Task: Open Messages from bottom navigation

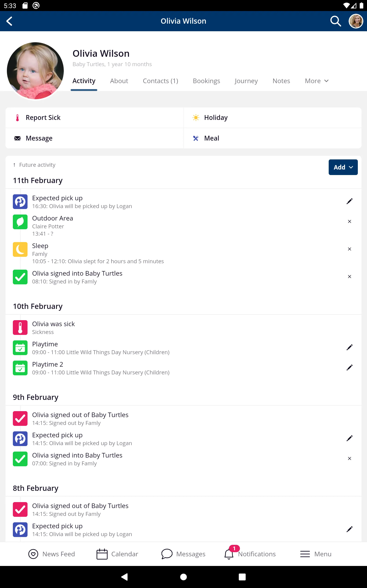Action: (183, 554)
